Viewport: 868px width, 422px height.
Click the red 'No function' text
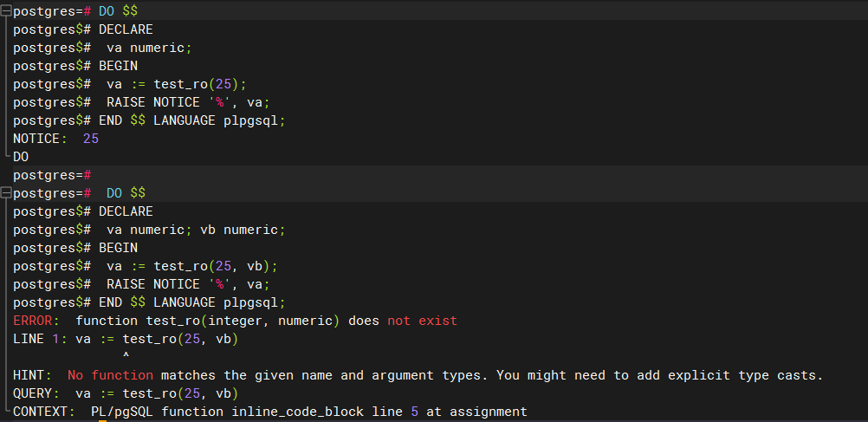tap(110, 375)
